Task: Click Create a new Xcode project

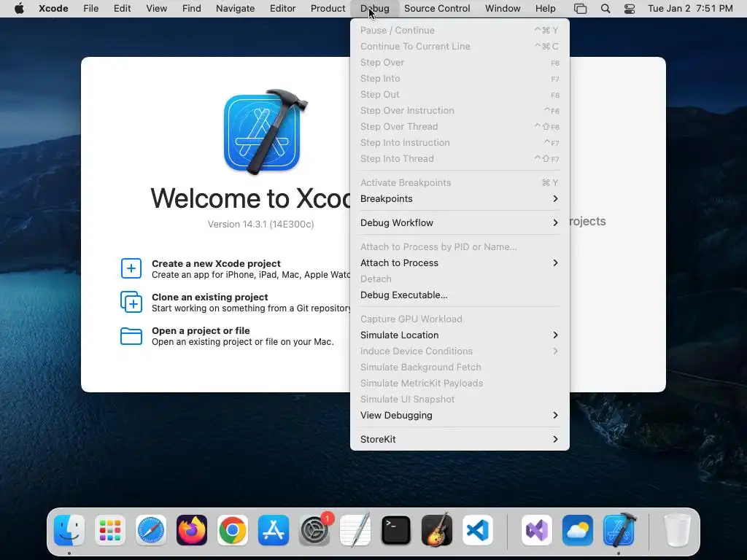Action: click(x=216, y=263)
